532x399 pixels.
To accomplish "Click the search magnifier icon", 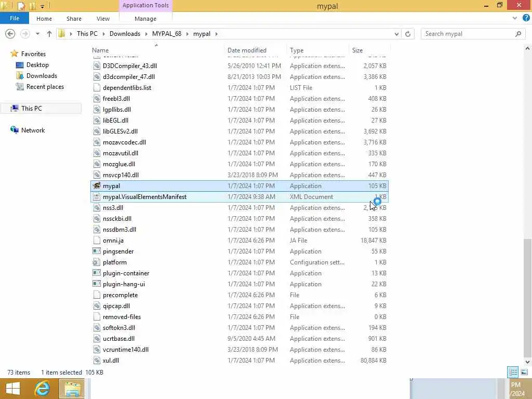I will (x=518, y=34).
